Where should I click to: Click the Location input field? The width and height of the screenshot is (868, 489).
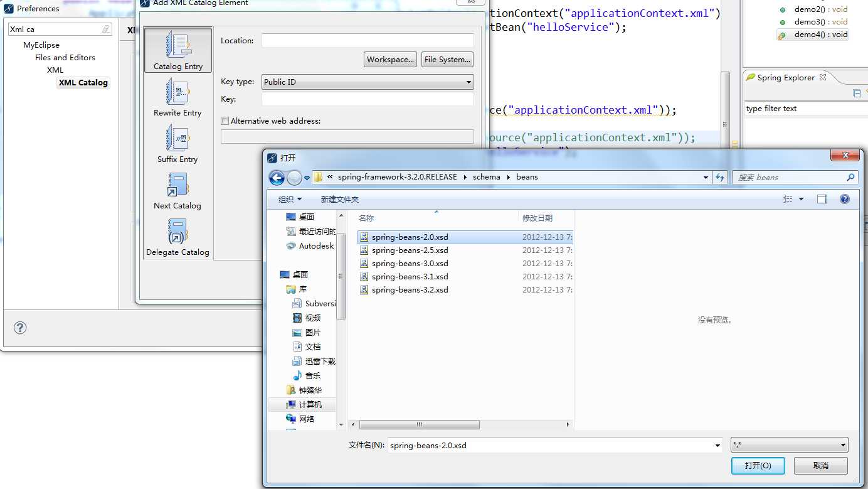[368, 41]
